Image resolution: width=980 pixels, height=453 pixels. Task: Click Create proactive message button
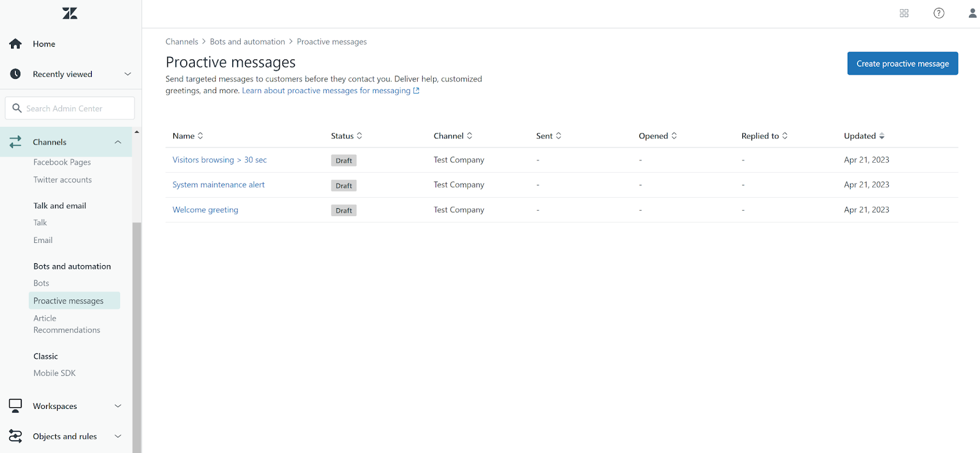[902, 64]
